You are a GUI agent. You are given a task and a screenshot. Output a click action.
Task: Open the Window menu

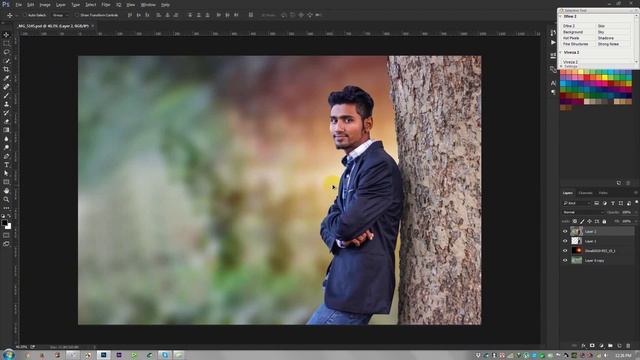148,5
